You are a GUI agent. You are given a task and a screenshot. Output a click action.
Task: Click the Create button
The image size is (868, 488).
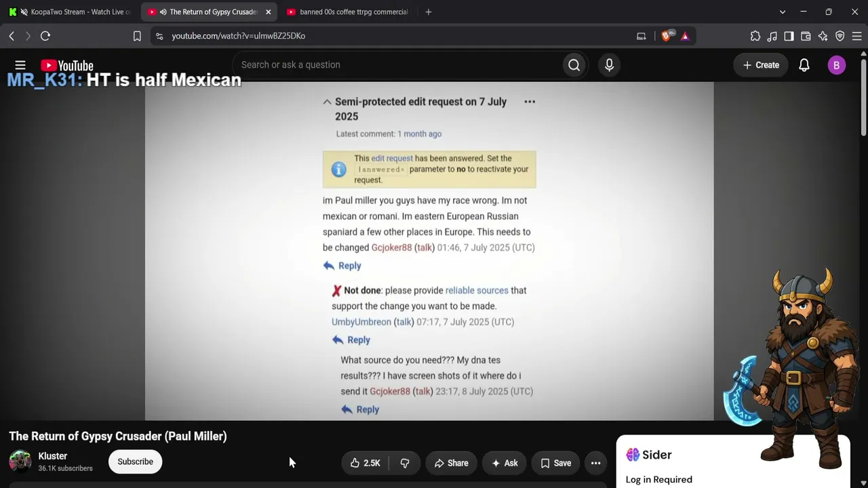pyautogui.click(x=761, y=65)
